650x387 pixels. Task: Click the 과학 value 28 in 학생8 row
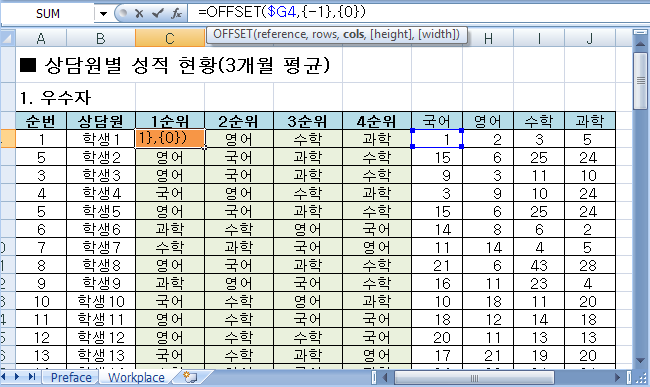tap(590, 265)
